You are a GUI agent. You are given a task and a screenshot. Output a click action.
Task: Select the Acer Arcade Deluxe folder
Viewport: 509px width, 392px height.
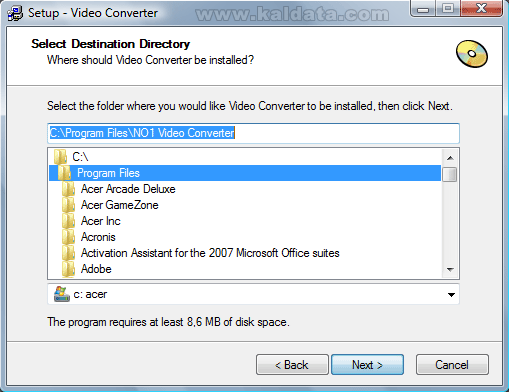(x=245, y=189)
